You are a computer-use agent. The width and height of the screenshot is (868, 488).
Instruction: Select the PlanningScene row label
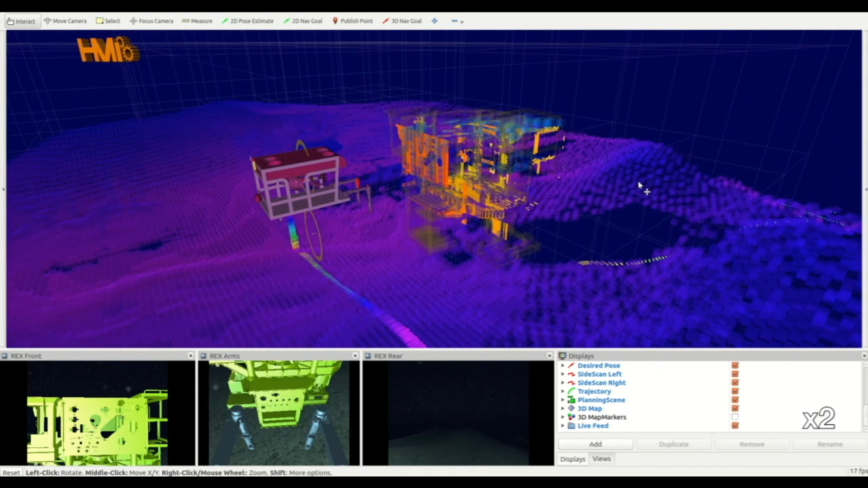click(601, 400)
